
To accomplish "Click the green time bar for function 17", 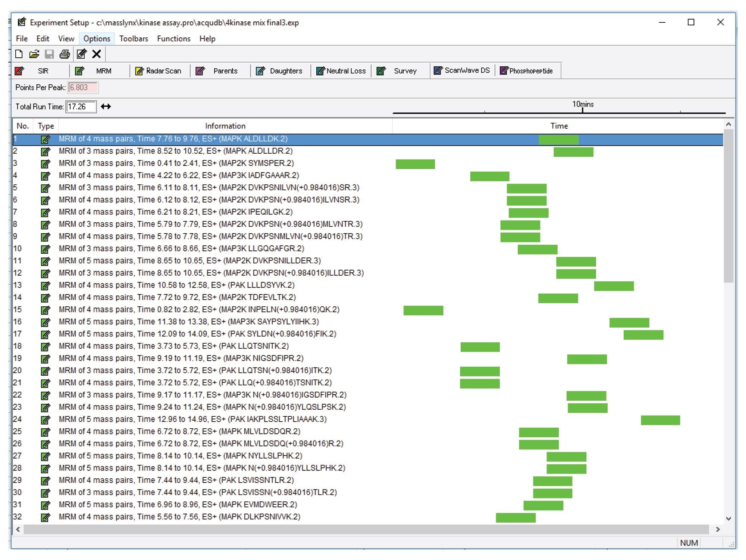I will (643, 335).
